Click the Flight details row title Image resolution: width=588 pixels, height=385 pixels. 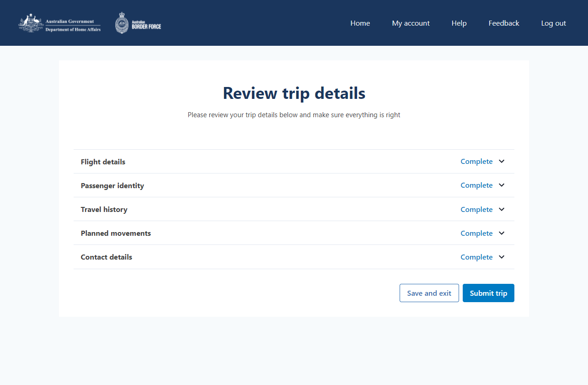103,162
